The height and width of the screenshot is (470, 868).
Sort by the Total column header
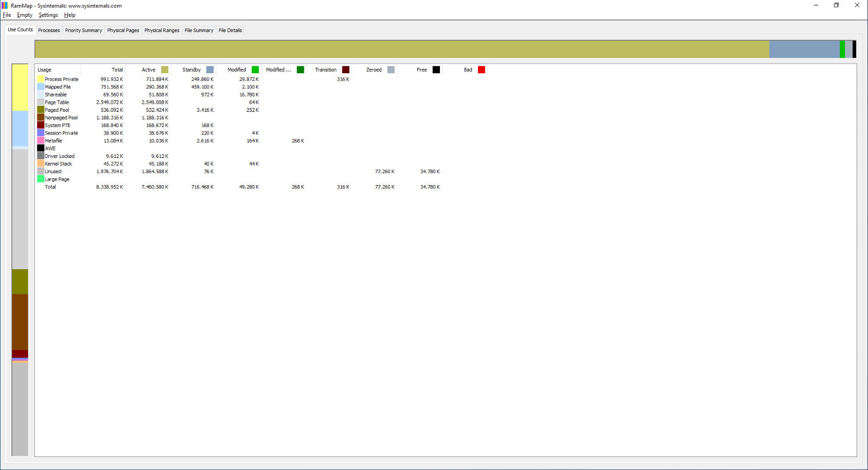click(103, 69)
